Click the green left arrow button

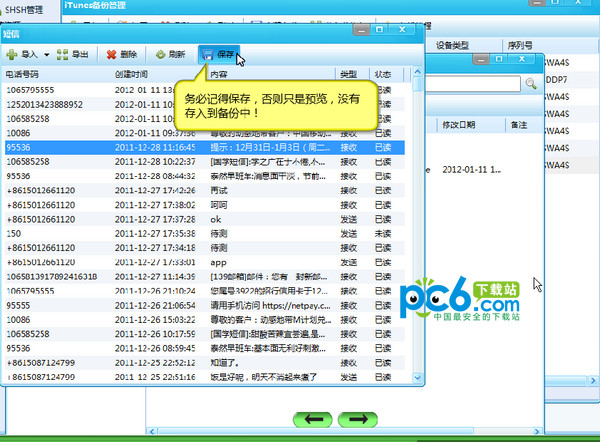click(x=313, y=420)
